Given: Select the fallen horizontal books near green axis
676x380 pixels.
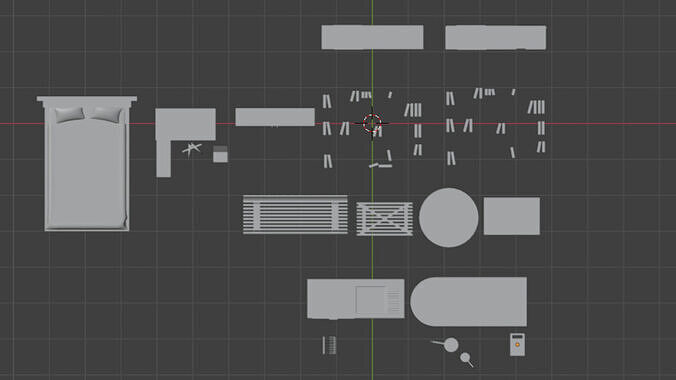Looking at the screenshot, I should click(380, 165).
